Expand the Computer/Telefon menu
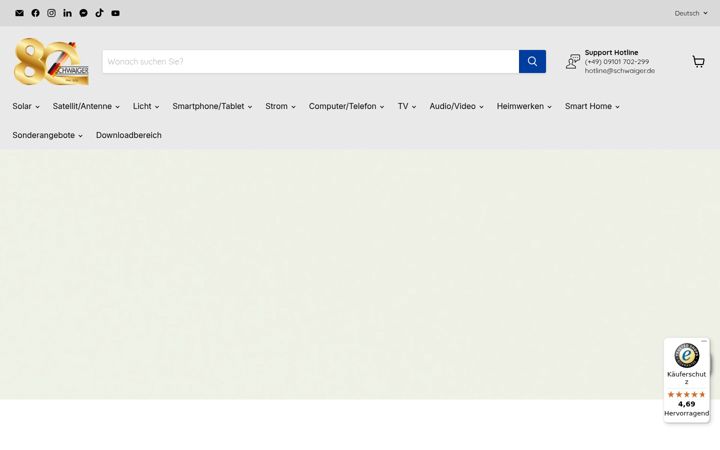The width and height of the screenshot is (720, 450). 347,106
